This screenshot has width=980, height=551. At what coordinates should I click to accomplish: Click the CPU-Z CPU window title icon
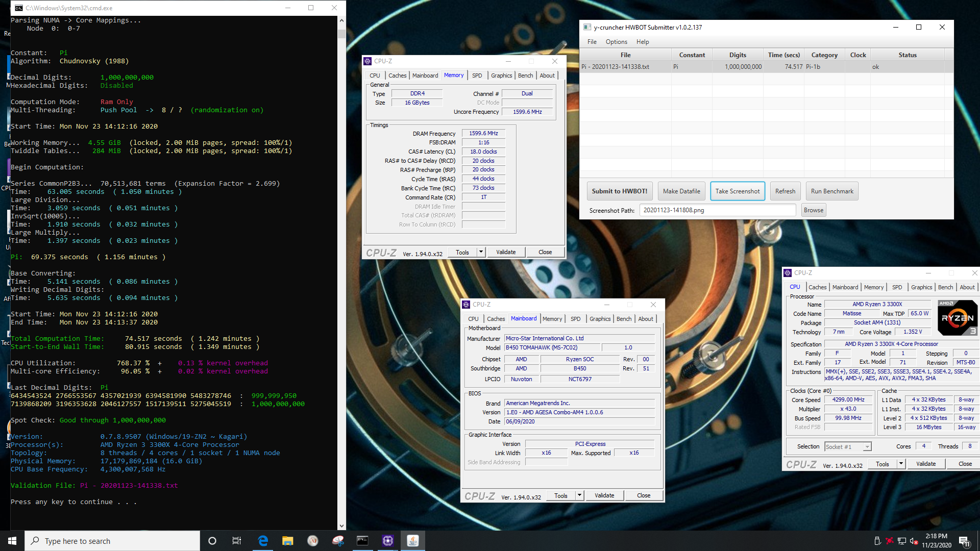tap(788, 273)
